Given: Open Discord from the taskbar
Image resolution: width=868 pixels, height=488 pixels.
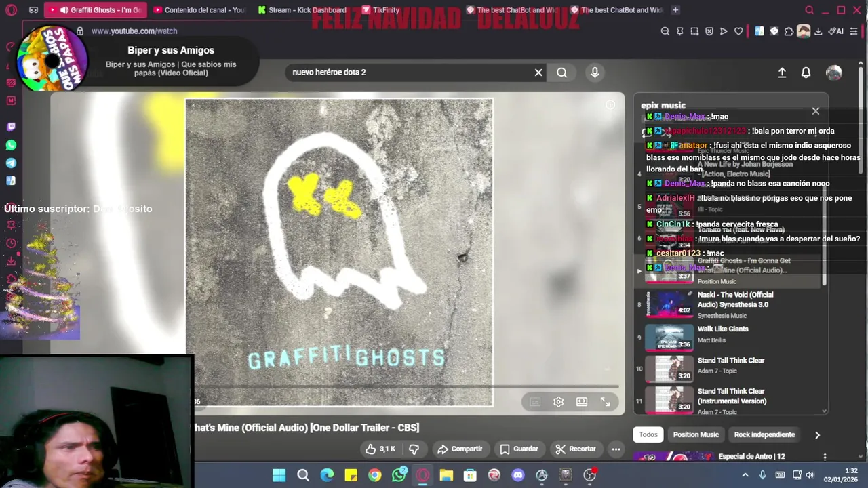Looking at the screenshot, I should [x=518, y=475].
